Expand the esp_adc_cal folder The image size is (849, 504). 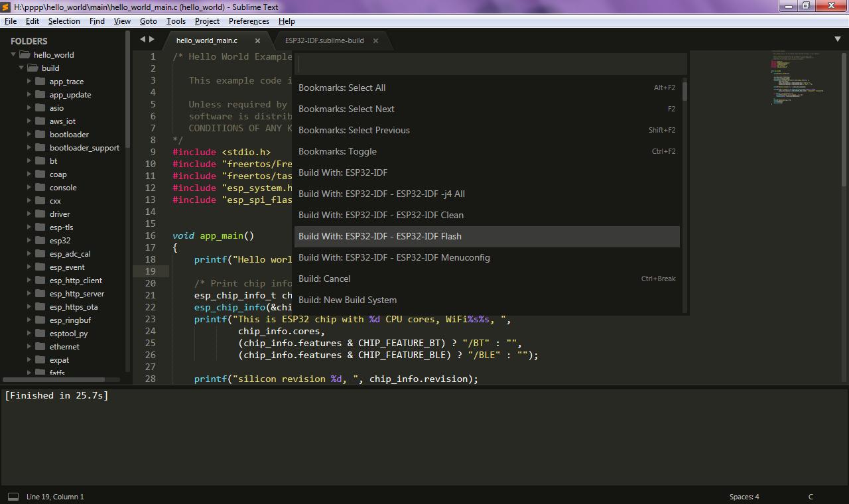point(29,253)
